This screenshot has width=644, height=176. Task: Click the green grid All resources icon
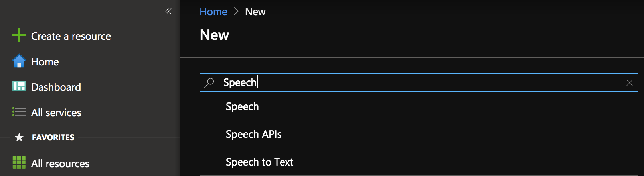tap(19, 163)
